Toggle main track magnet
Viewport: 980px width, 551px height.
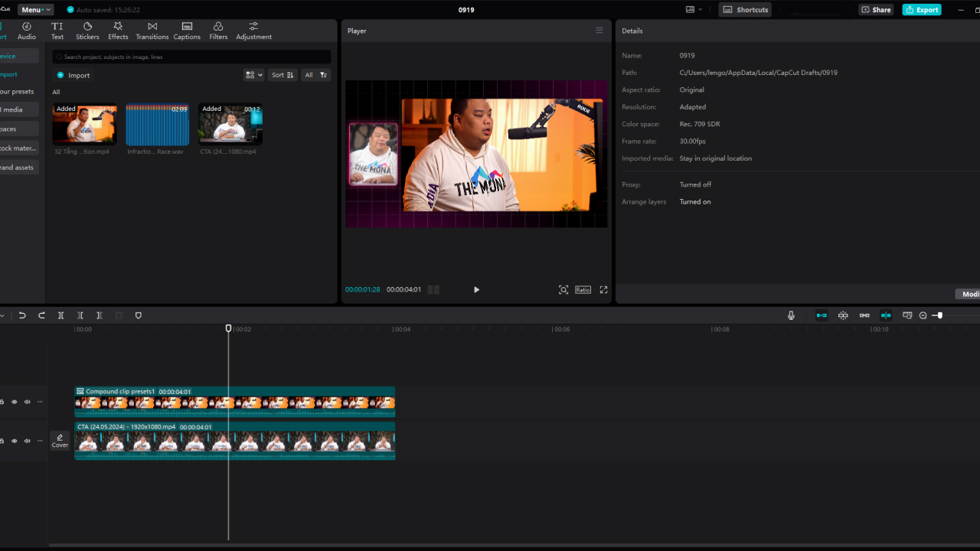822,315
